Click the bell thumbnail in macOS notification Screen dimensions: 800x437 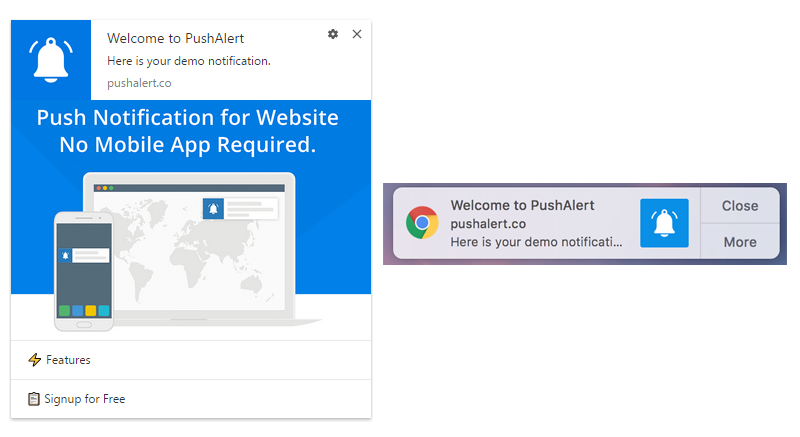[x=664, y=223]
